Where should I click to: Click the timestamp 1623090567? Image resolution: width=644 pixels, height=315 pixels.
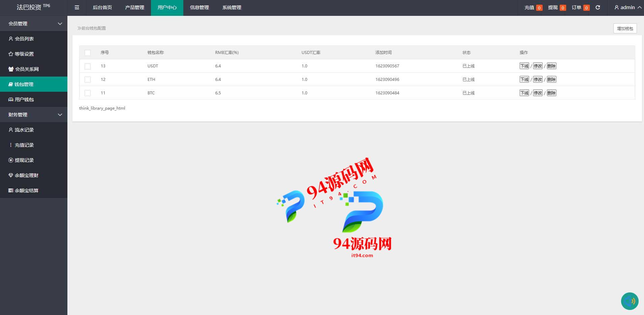click(x=387, y=66)
